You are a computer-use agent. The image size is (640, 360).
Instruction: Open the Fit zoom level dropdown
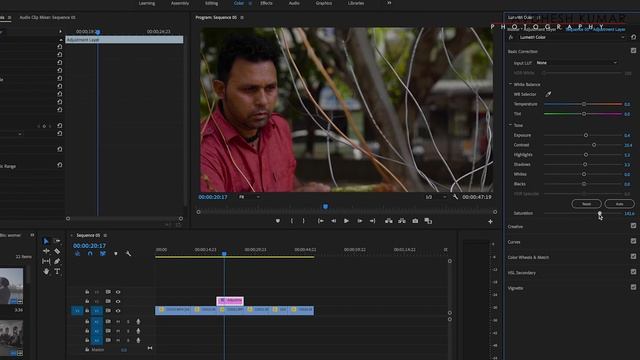(x=249, y=197)
